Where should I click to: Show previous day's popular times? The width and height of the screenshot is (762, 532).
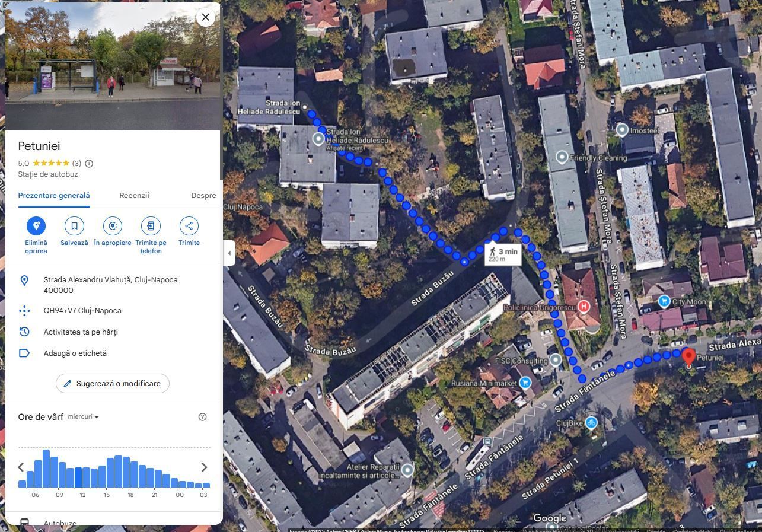click(x=21, y=467)
